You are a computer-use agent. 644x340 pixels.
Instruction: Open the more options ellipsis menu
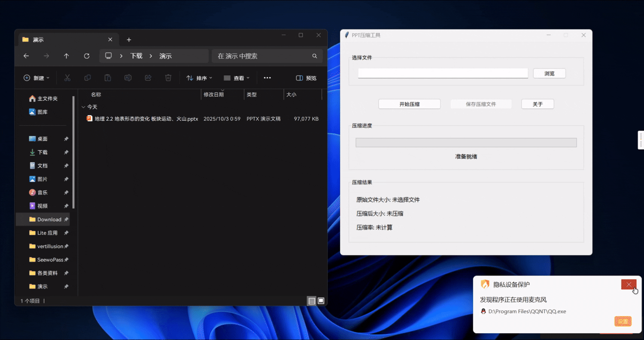coord(267,78)
